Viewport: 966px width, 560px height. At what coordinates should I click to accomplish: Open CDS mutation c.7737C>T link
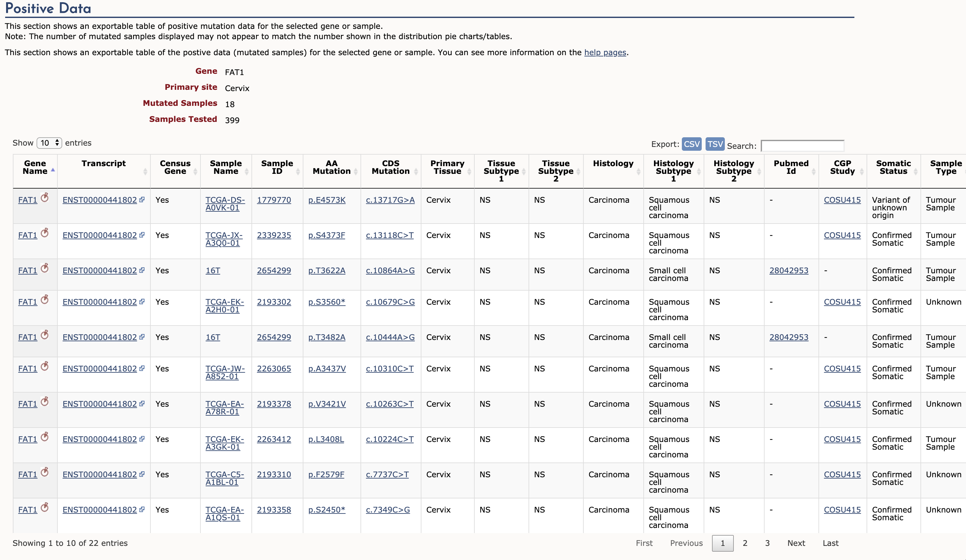[387, 474]
